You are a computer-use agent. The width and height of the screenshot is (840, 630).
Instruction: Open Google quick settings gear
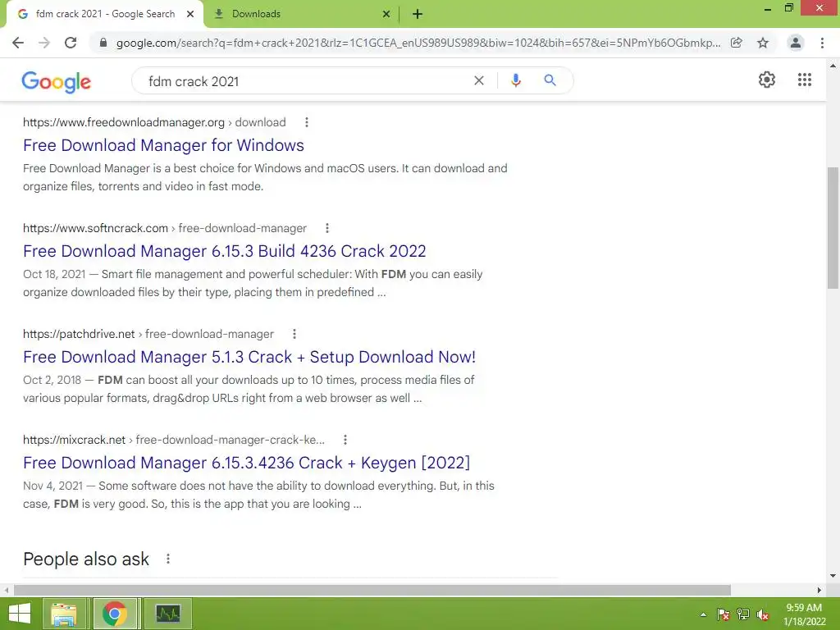767,80
